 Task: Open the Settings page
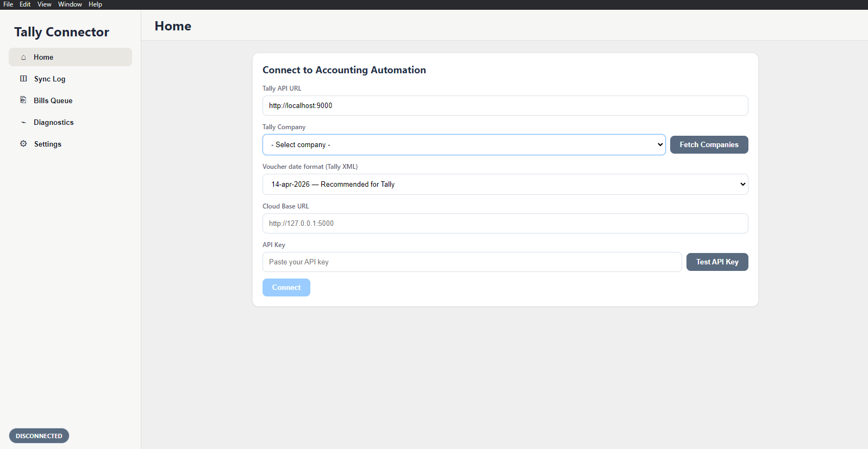70,144
